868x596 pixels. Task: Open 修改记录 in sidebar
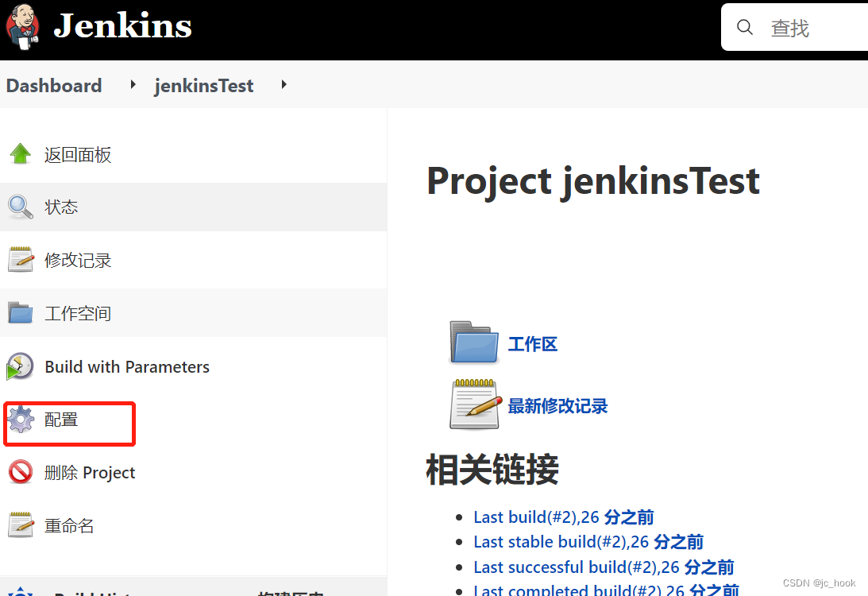78,261
